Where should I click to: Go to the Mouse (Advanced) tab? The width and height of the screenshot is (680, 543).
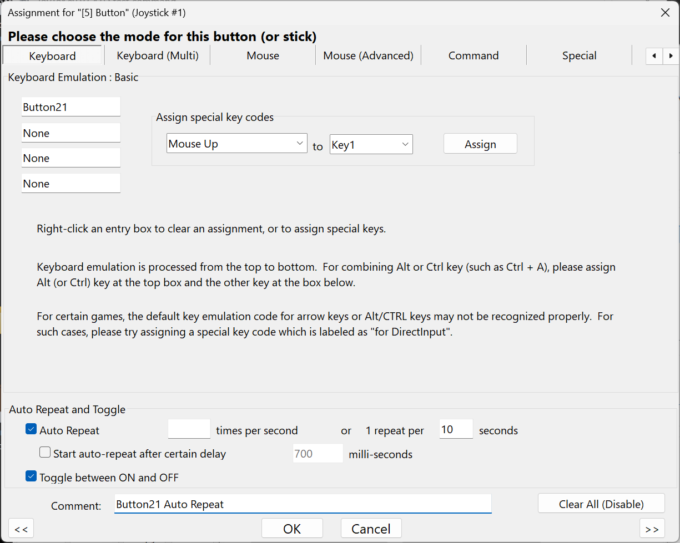coord(368,56)
